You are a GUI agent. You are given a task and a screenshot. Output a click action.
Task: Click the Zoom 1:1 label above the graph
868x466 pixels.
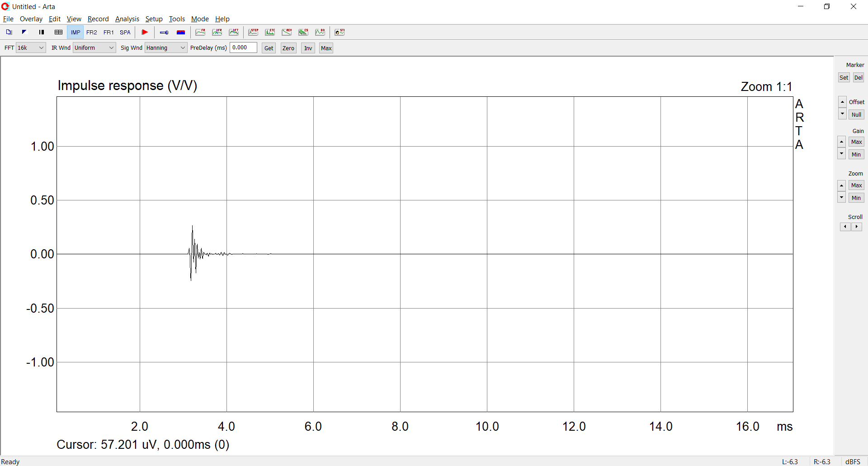pyautogui.click(x=766, y=86)
